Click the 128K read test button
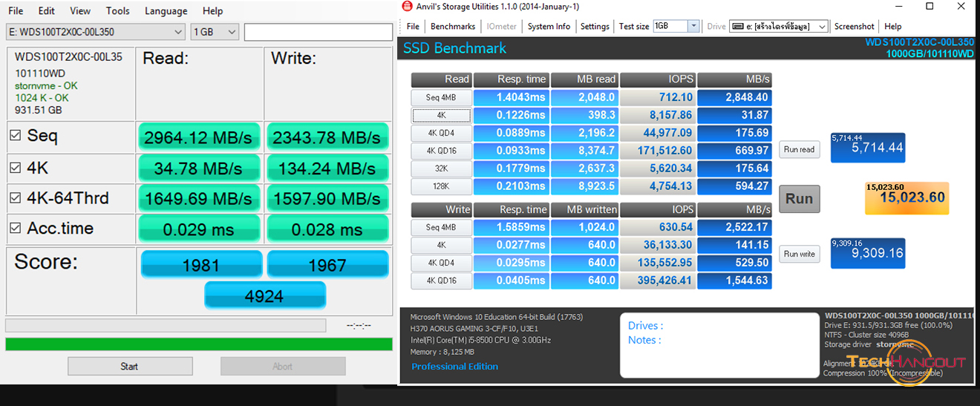 point(441,186)
